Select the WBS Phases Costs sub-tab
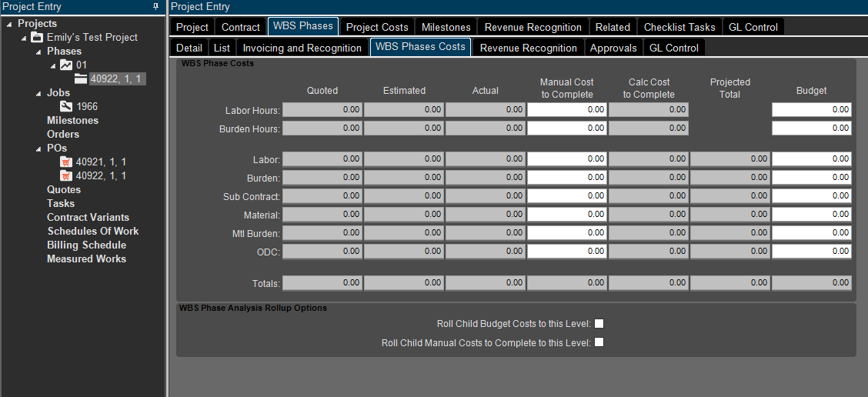The image size is (868, 397). pyautogui.click(x=420, y=47)
